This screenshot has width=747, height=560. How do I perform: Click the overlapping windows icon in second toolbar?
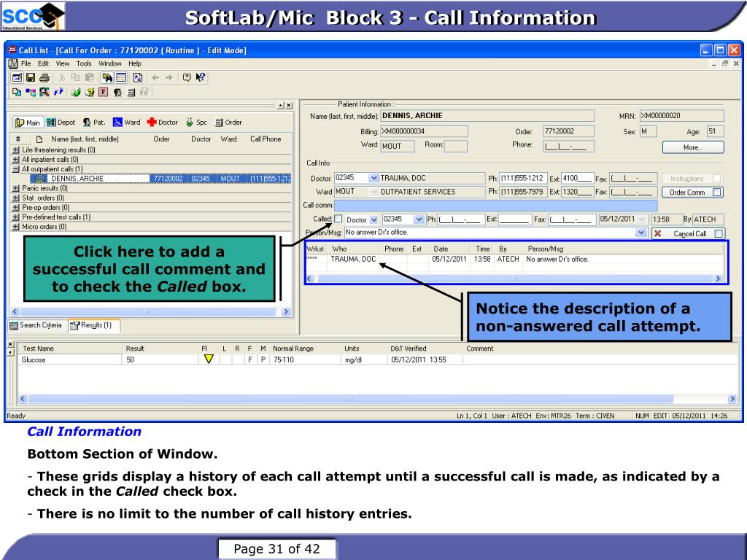pos(17,92)
